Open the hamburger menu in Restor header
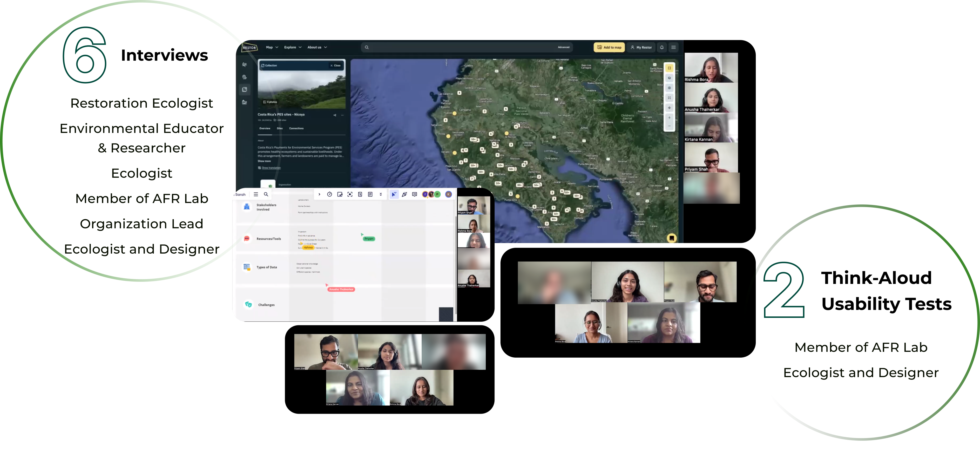The image size is (980, 452). (673, 47)
